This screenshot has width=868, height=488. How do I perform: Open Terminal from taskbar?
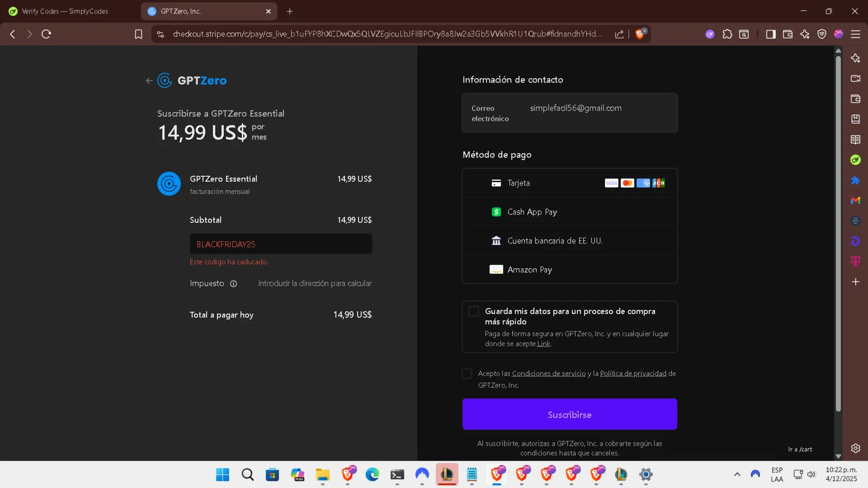point(397,475)
